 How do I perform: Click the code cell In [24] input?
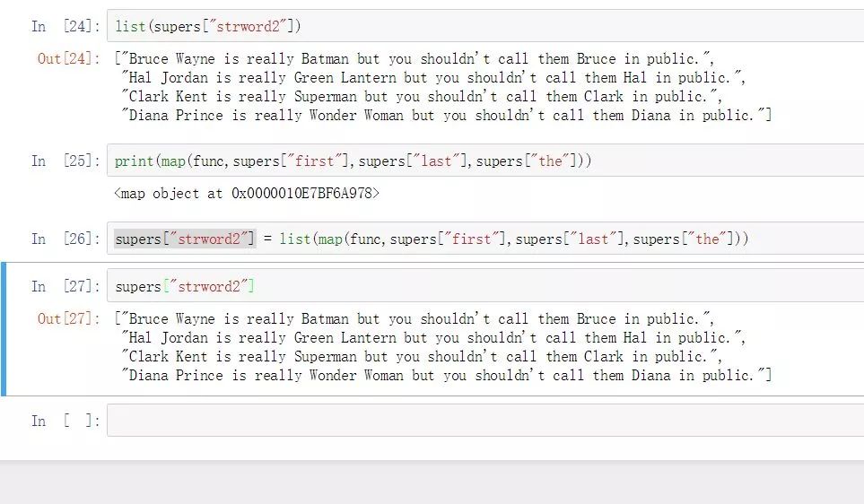(x=485, y=26)
